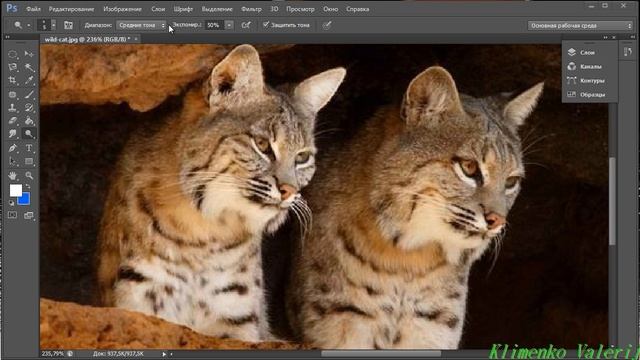The height and width of the screenshot is (360, 640).
Task: Open status bar info arrow menu
Action: [164, 354]
